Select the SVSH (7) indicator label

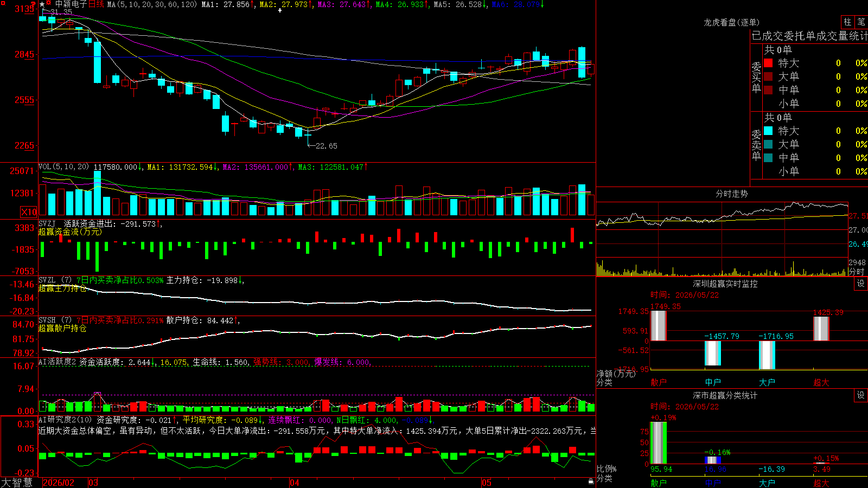(x=55, y=320)
